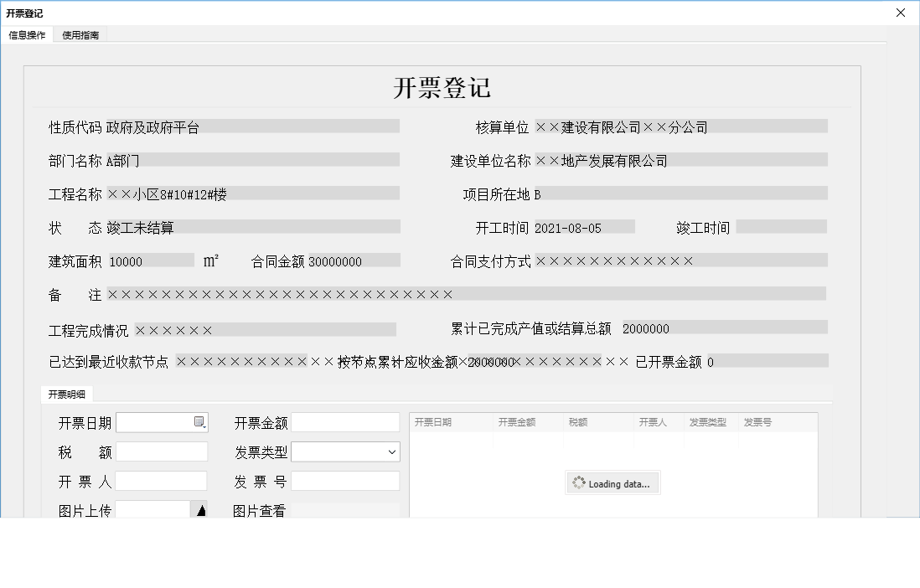
Task: Click the empty 竣工时间 field
Action: [783, 225]
